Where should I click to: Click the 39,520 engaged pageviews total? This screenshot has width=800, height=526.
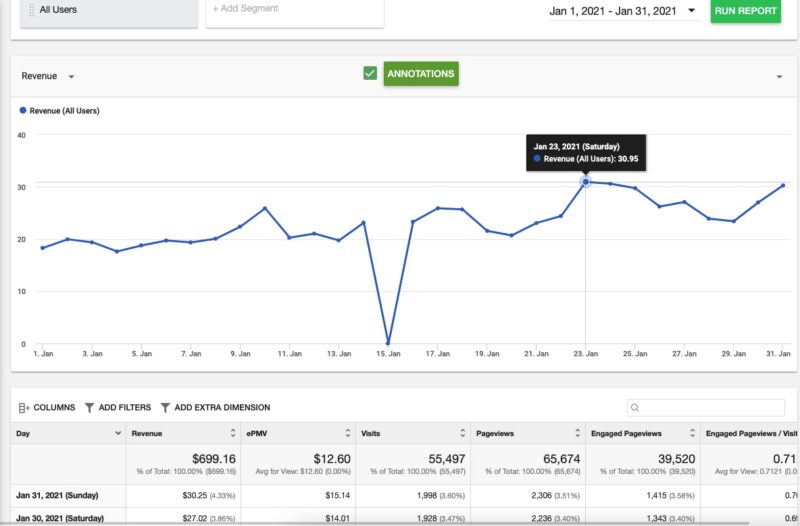[677, 459]
